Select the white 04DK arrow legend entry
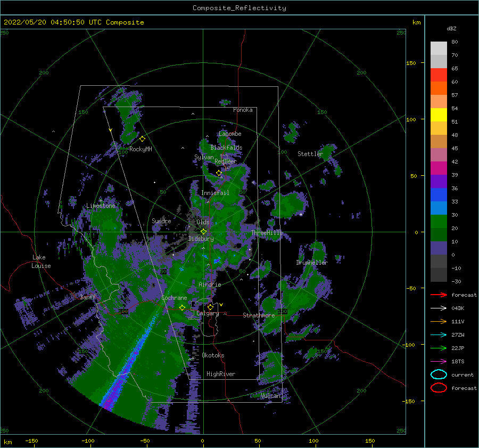The width and height of the screenshot is (479, 448). tap(439, 308)
